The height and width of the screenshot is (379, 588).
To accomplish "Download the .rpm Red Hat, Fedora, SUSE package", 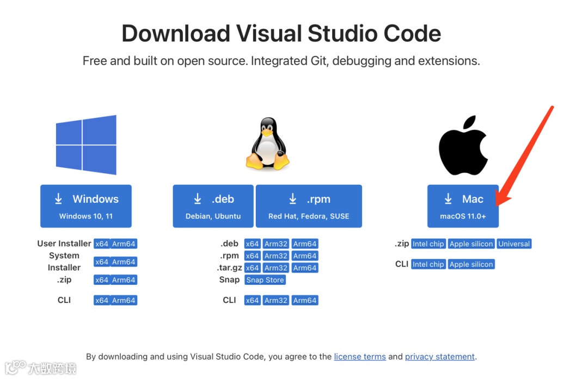I will click(309, 206).
